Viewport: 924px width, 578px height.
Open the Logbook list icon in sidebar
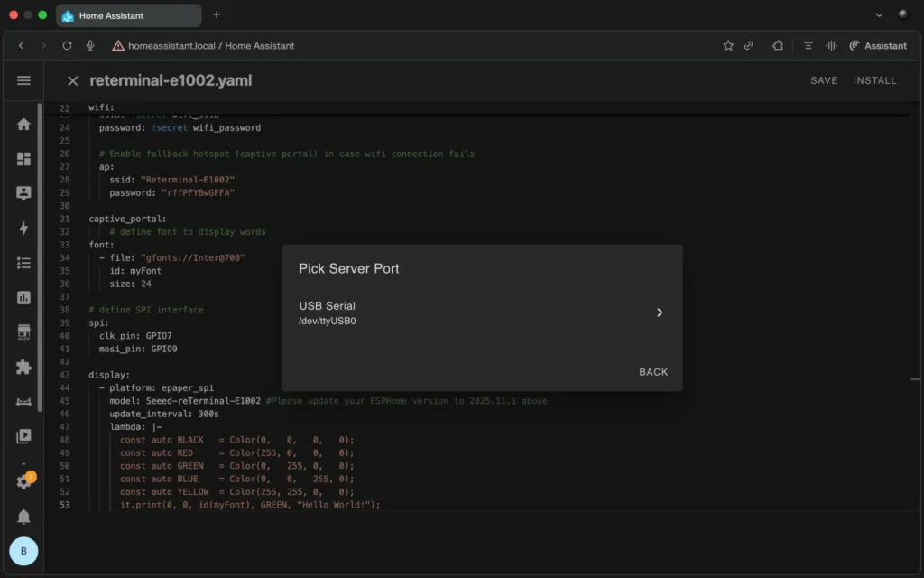(23, 263)
